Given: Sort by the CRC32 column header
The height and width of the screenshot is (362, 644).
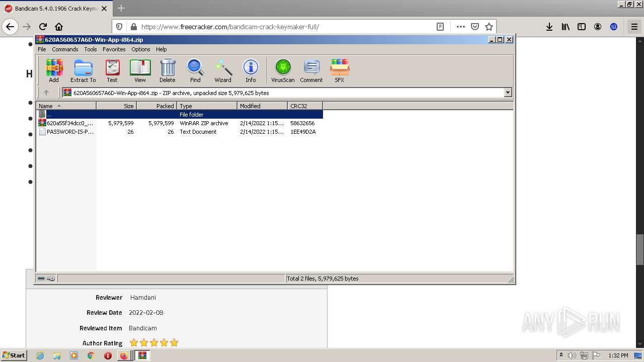Looking at the screenshot, I should (305, 106).
